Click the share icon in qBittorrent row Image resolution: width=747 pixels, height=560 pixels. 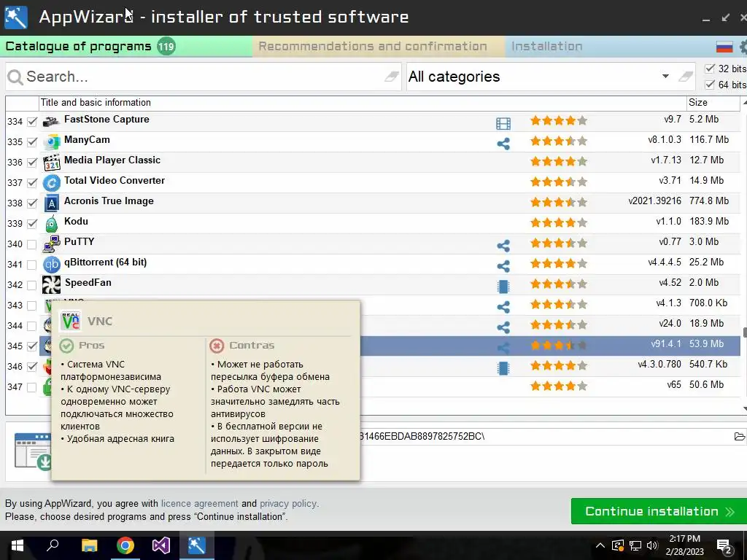503,266
